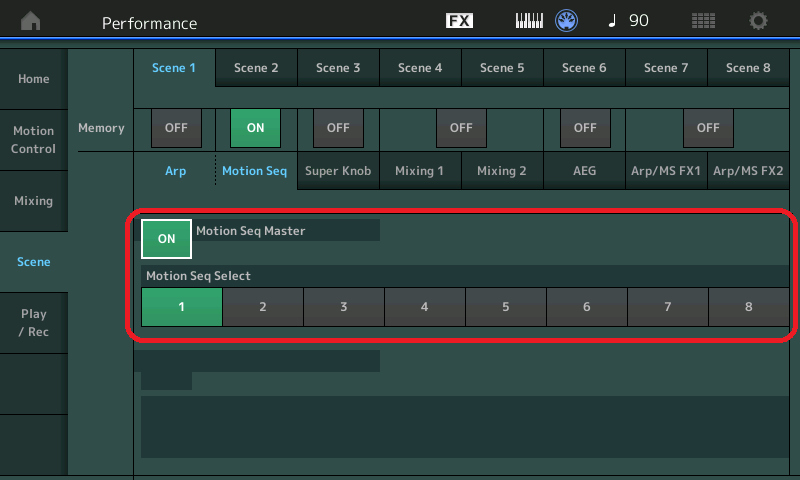Screen dimensions: 800x480
Task: Open the FX overview icon
Action: tap(459, 21)
